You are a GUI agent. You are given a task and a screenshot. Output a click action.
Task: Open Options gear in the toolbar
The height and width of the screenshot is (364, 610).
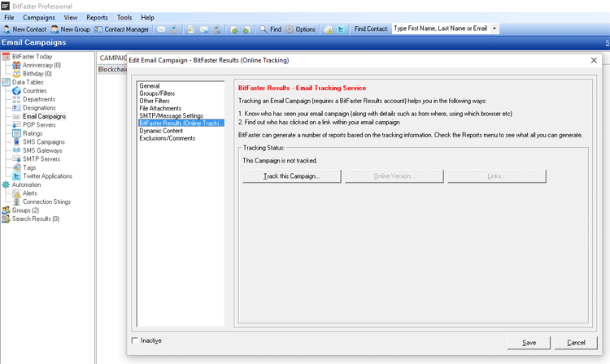(300, 29)
